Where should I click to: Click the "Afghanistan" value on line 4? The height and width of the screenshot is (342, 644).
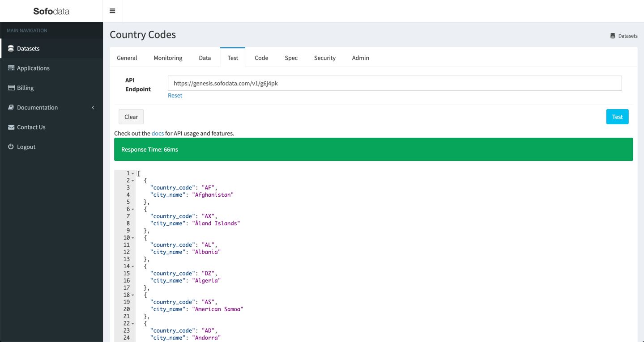(213, 195)
